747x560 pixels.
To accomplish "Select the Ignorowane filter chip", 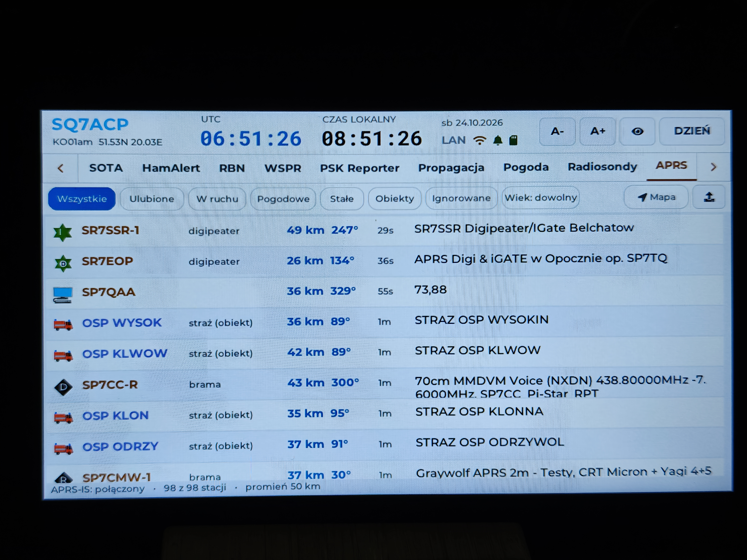I will 461,198.
